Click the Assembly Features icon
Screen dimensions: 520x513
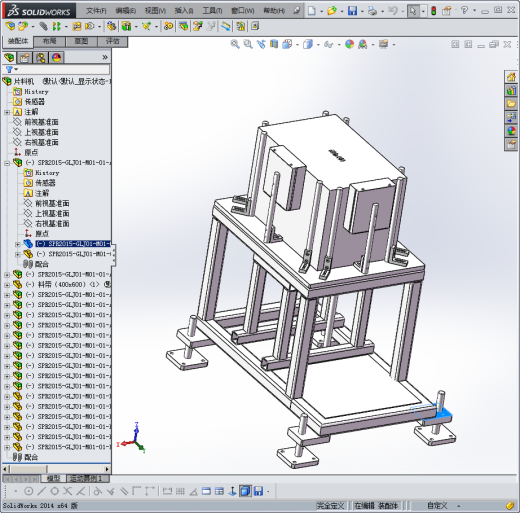pyautogui.click(x=126, y=26)
